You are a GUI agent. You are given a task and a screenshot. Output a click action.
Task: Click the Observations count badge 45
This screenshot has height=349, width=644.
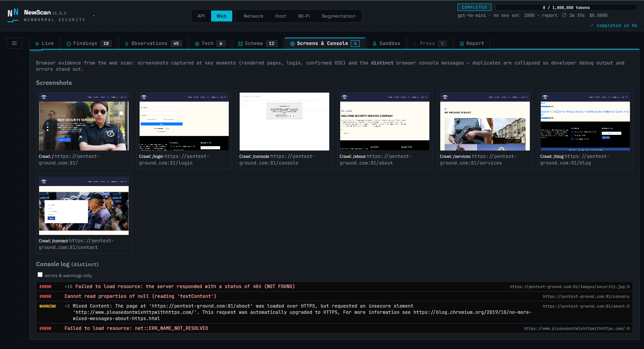coord(176,43)
